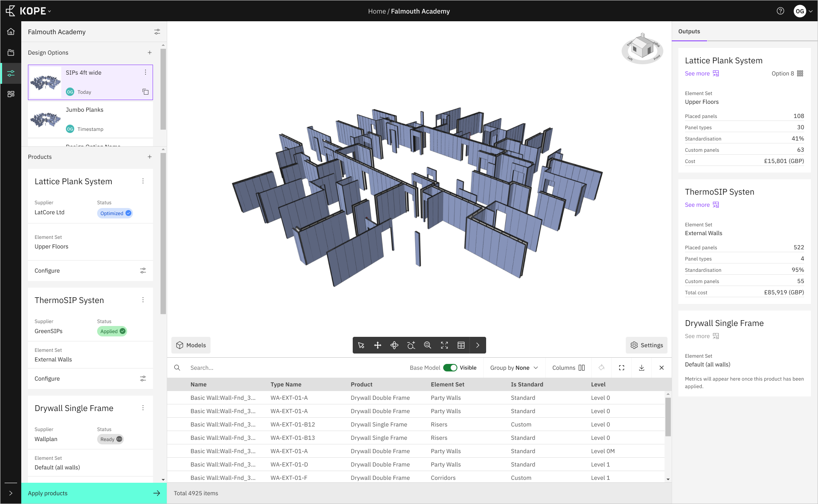Switch to the Outputs tab in the right panel
This screenshot has width=818, height=504.
(690, 31)
